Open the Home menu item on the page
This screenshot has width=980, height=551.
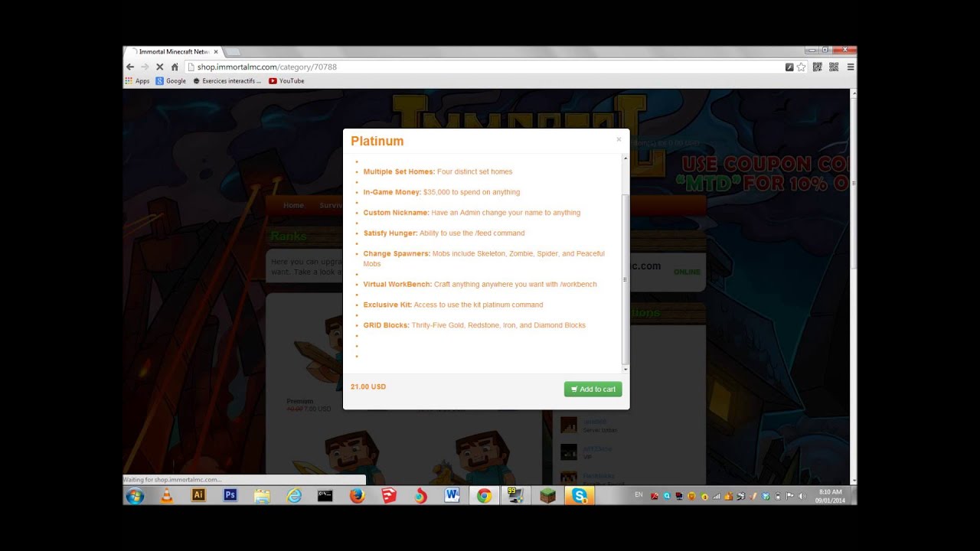coord(293,206)
